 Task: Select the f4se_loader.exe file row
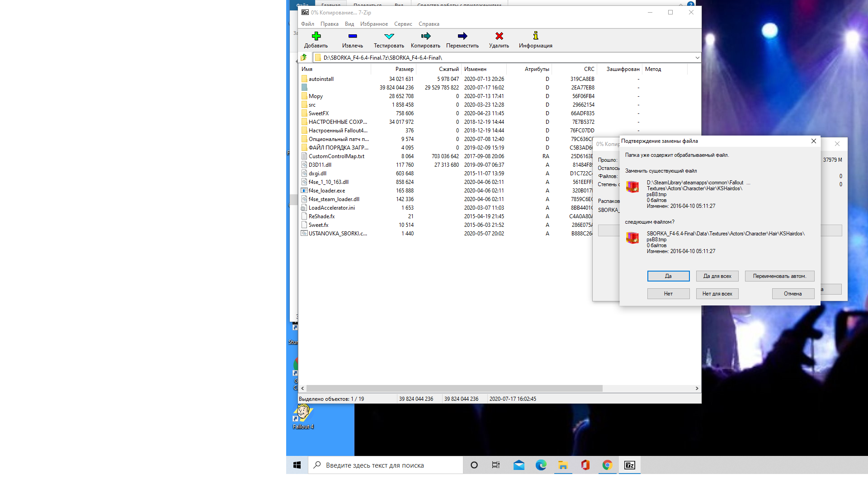tap(327, 191)
